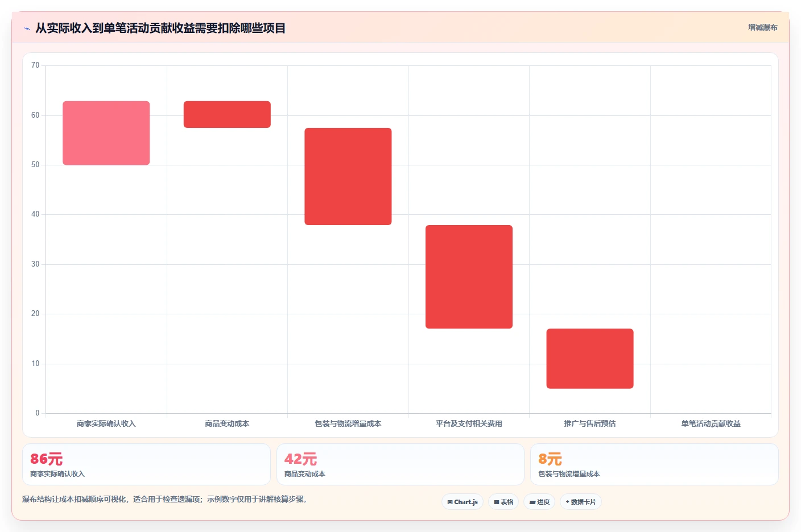Click the pink 商家实际确认收入 bar
The height and width of the screenshot is (532, 801).
(x=106, y=133)
